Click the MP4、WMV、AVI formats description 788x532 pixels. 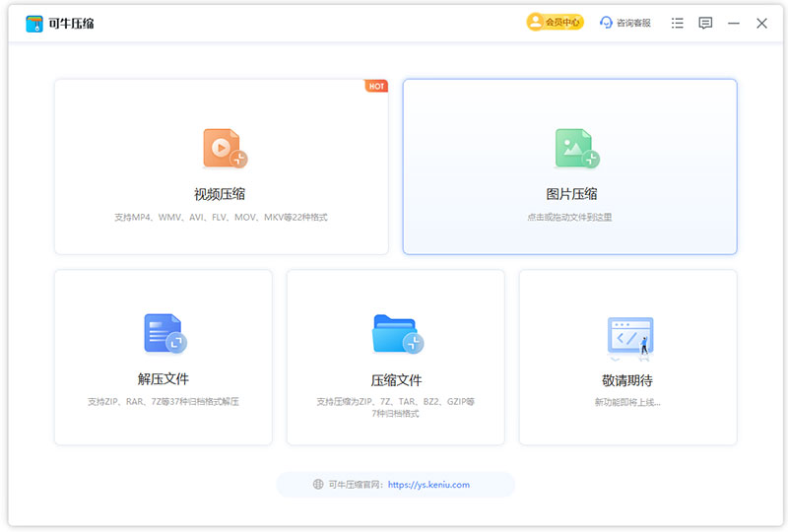tap(221, 217)
